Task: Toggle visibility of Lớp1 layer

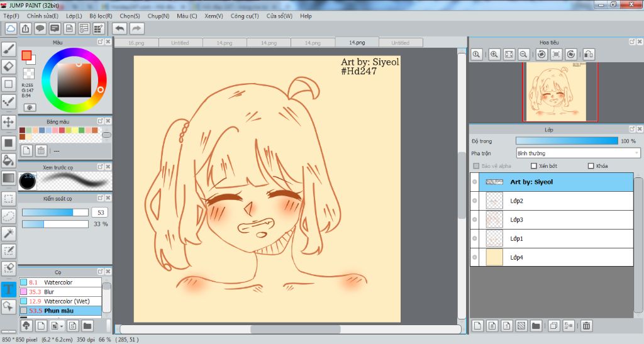Action: pyautogui.click(x=475, y=238)
